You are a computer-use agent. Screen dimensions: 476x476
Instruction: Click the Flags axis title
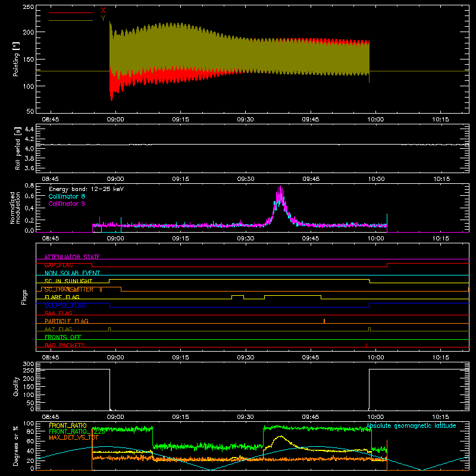24,297
